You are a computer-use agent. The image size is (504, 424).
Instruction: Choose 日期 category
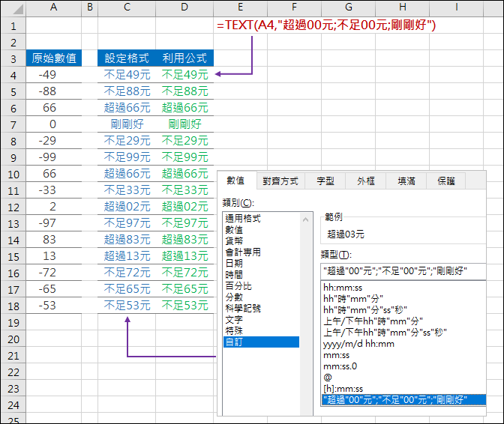(x=261, y=264)
